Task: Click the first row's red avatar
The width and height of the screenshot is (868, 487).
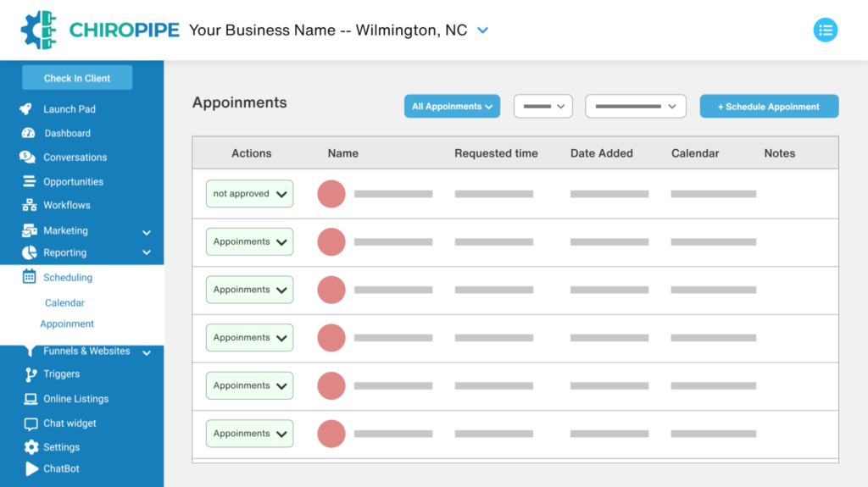Action: (331, 194)
